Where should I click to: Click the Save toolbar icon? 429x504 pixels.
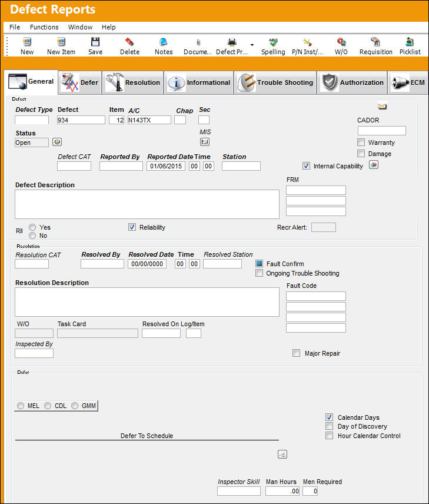(x=95, y=42)
